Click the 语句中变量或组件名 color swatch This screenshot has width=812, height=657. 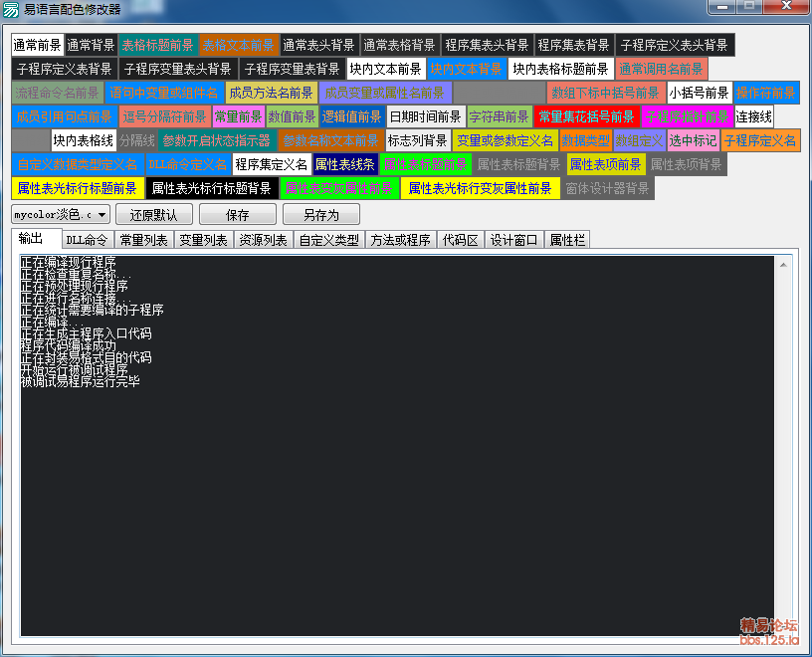tap(164, 93)
